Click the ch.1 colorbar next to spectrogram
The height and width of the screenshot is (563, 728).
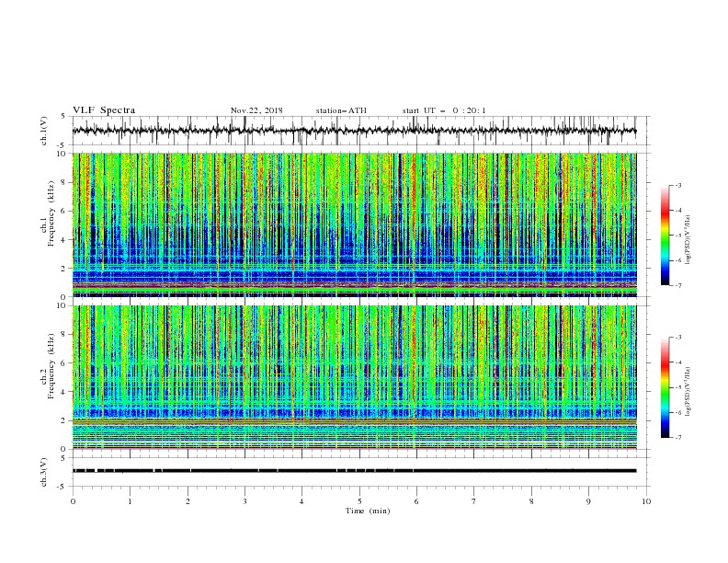[665, 236]
